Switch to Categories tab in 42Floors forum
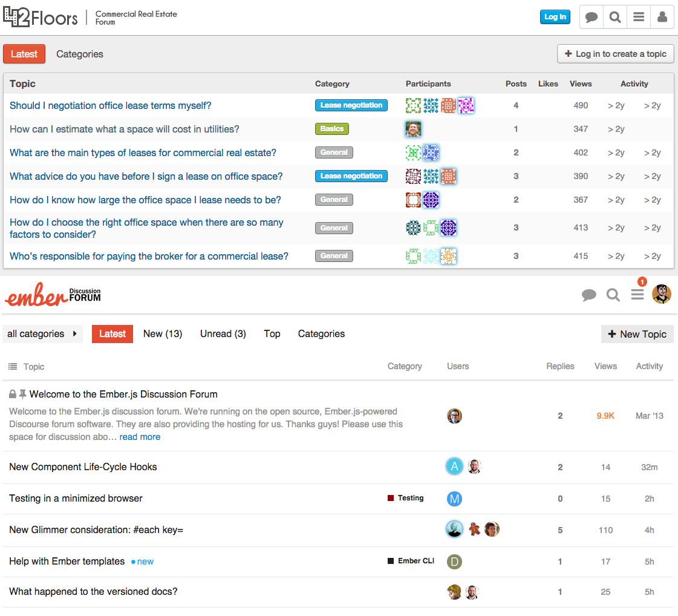Viewport: 678px width, 616px height. [x=80, y=54]
